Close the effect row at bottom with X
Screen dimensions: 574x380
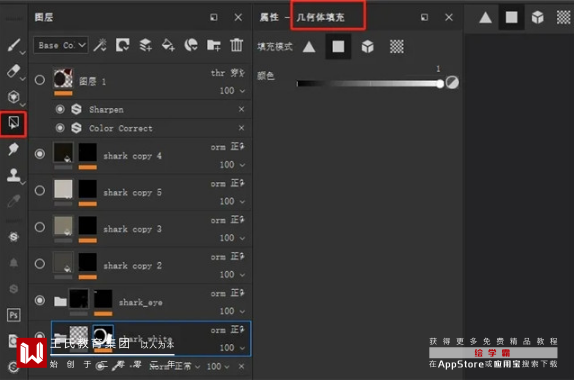tap(241, 366)
